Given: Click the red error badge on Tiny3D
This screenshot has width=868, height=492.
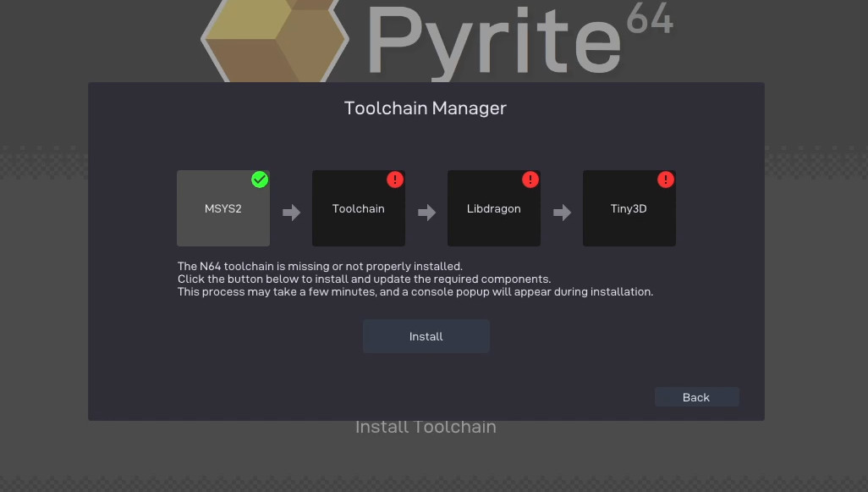Looking at the screenshot, I should [x=666, y=180].
